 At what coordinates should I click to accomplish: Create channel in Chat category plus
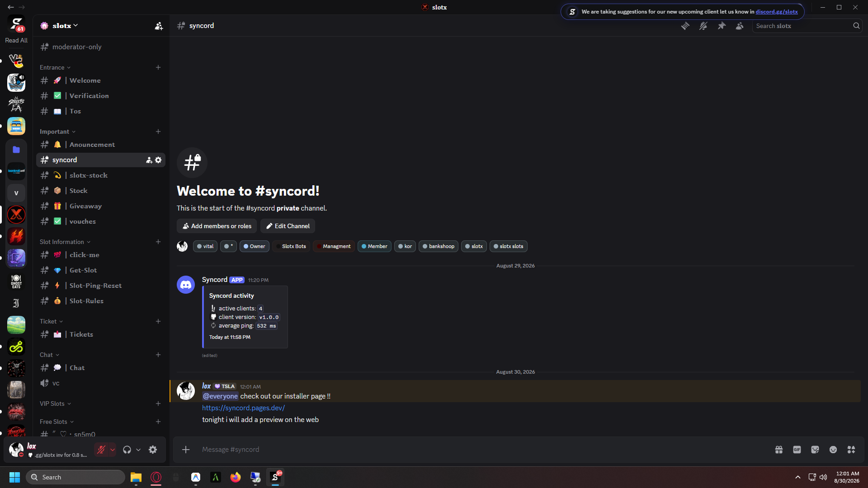[158, 355]
